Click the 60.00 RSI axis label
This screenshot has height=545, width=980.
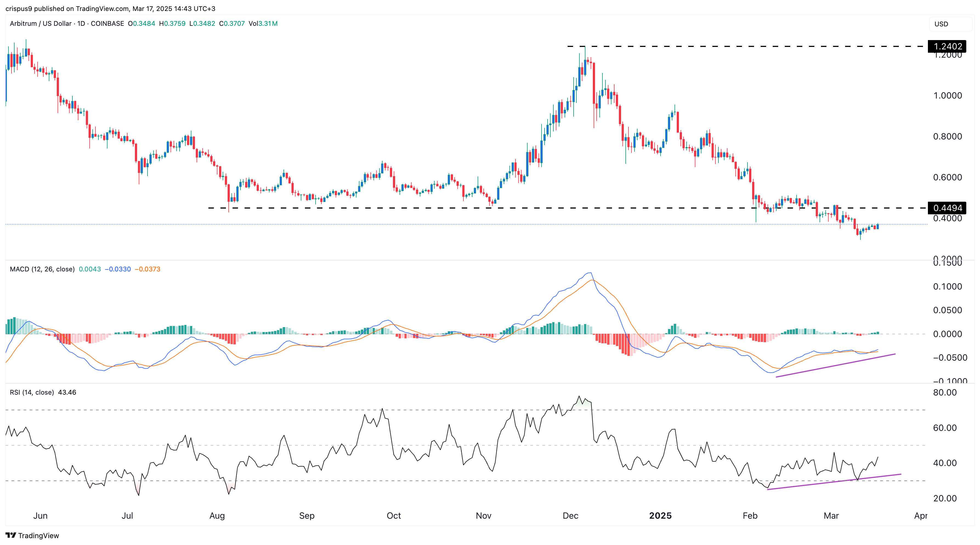[x=945, y=428]
